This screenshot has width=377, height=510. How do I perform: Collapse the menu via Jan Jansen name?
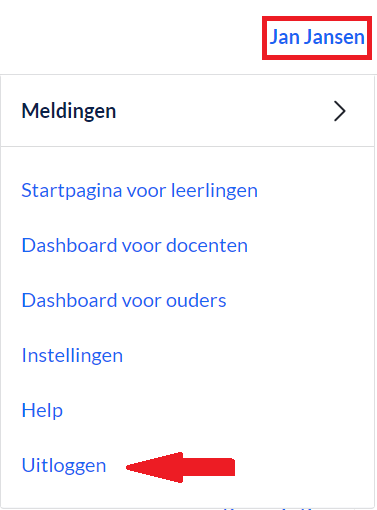coord(317,37)
